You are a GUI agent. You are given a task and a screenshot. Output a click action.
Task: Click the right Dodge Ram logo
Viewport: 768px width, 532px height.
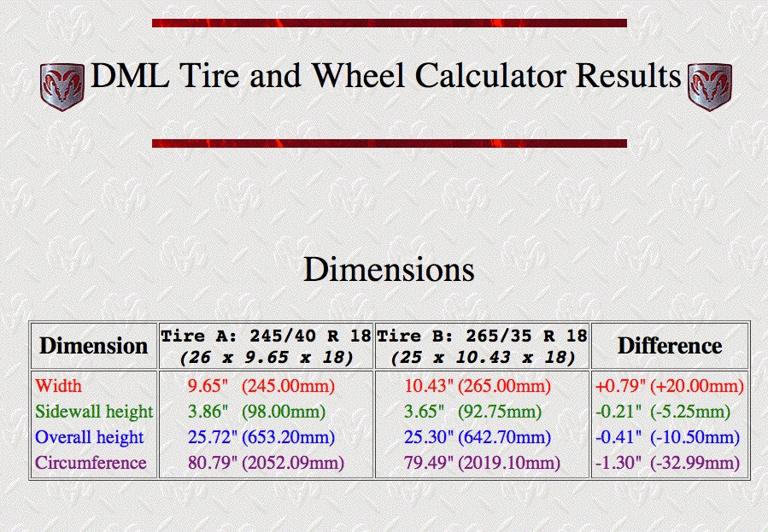point(709,86)
